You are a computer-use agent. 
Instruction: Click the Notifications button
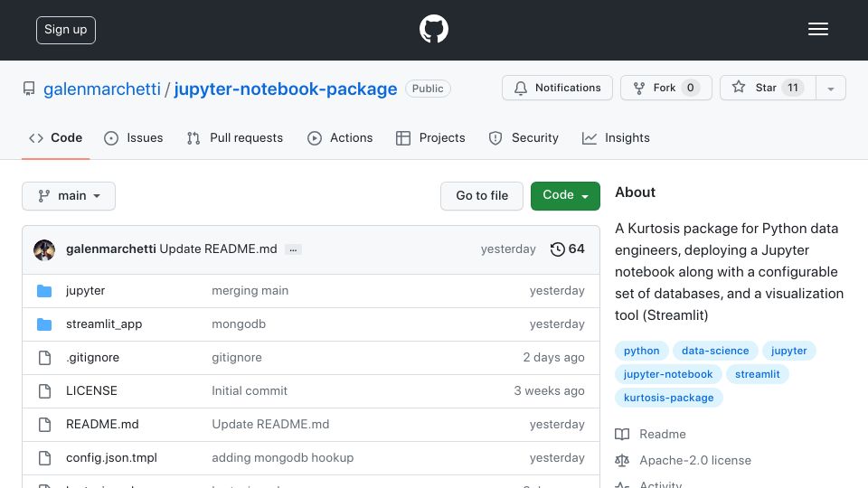[558, 88]
